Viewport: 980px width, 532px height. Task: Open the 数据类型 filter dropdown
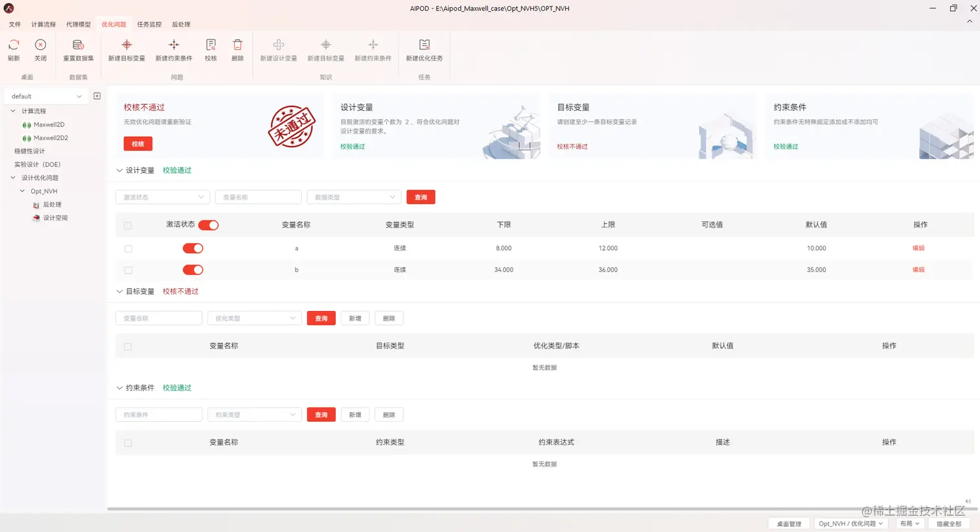pyautogui.click(x=354, y=197)
